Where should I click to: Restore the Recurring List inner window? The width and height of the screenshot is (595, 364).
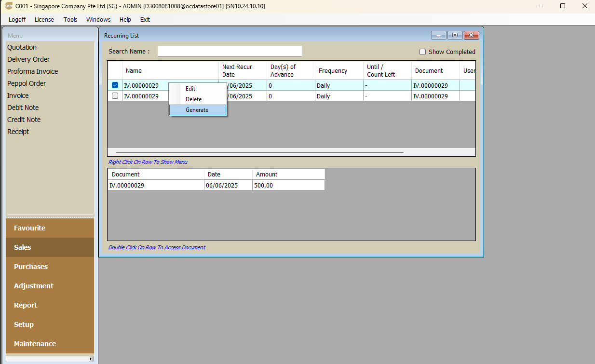click(455, 35)
